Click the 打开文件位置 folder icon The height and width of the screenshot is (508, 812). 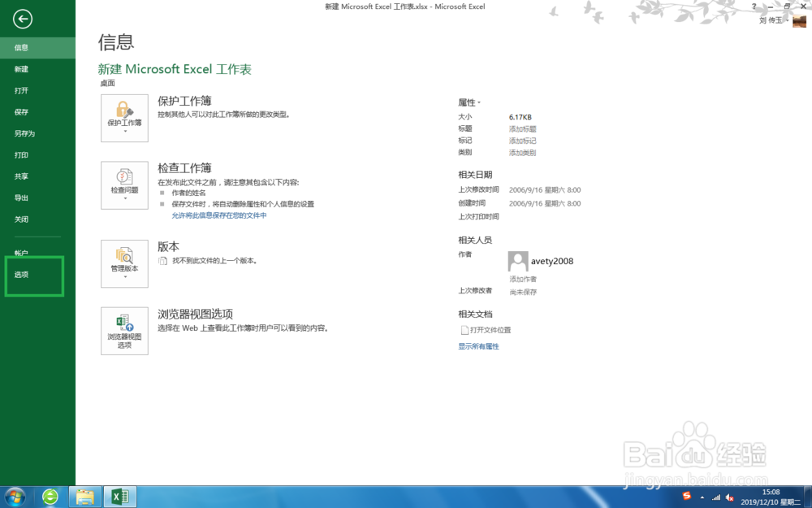point(464,329)
